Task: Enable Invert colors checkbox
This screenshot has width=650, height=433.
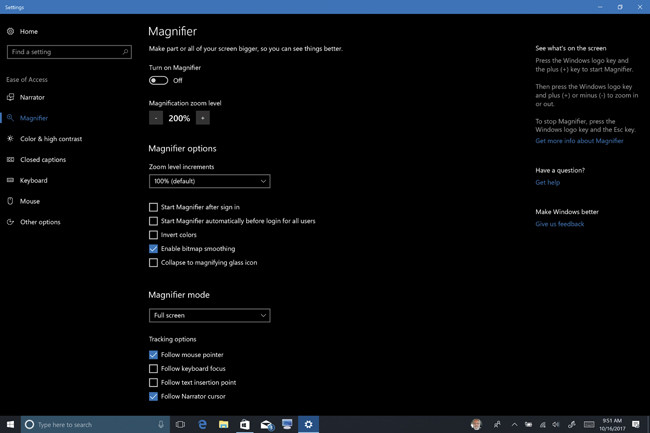Action: point(153,235)
